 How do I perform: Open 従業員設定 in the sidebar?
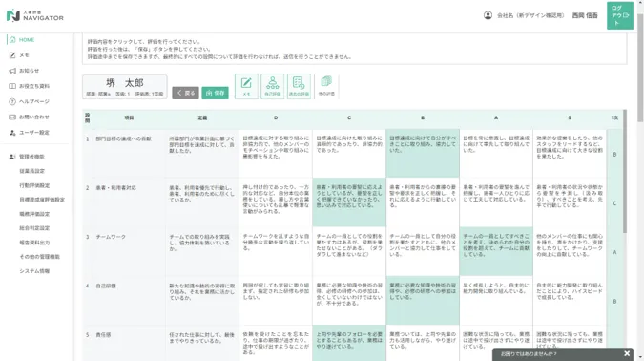(32, 171)
